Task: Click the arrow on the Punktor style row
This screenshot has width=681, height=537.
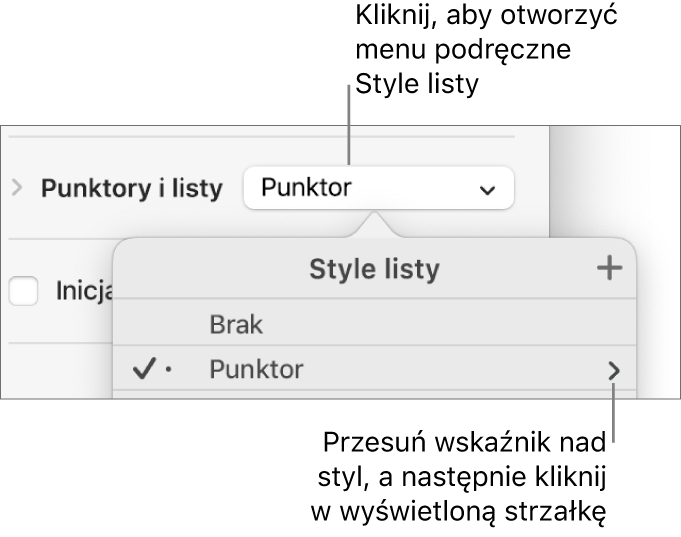Action: tap(613, 371)
